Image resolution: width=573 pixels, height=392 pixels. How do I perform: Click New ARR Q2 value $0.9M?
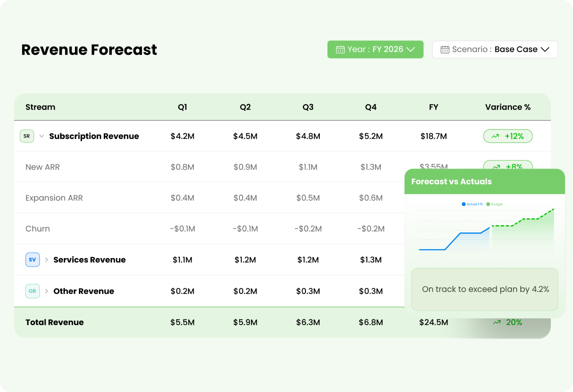(245, 167)
